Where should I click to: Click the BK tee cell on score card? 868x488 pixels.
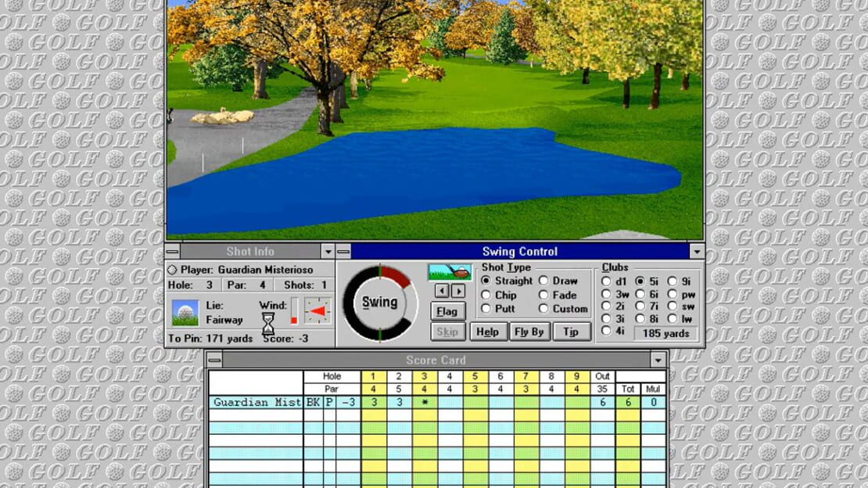pyautogui.click(x=314, y=402)
